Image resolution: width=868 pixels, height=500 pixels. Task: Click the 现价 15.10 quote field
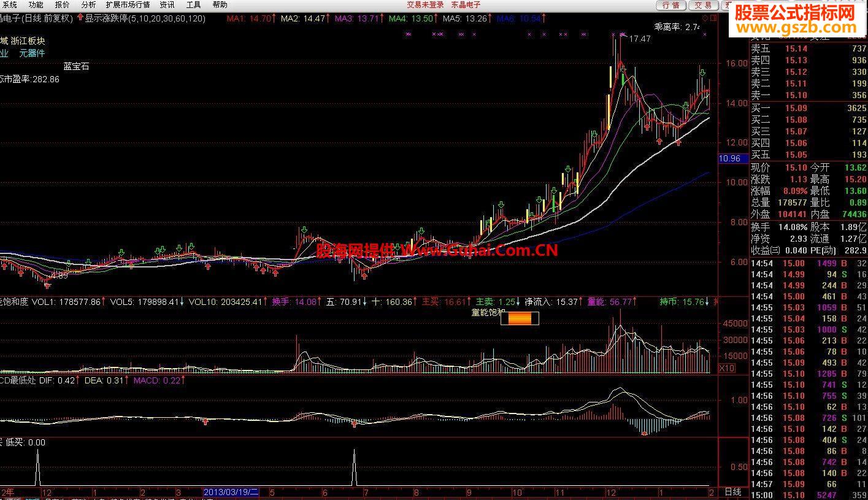point(779,167)
